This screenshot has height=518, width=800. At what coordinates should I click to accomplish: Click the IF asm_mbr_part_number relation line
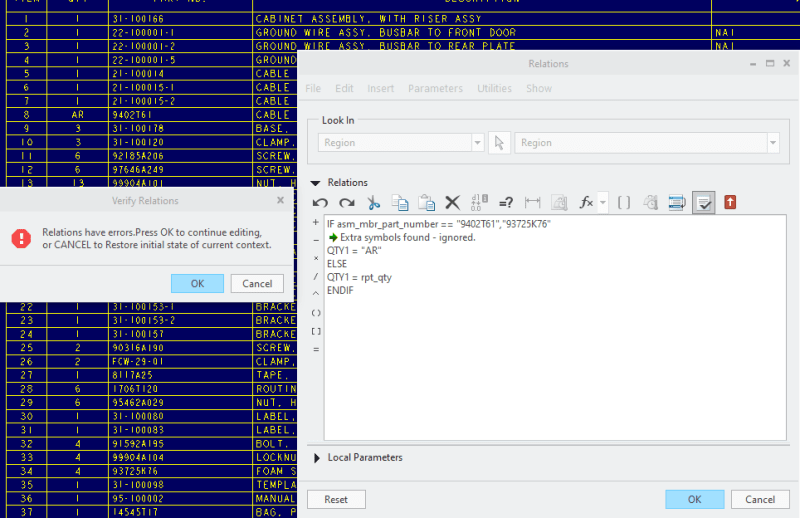439,224
